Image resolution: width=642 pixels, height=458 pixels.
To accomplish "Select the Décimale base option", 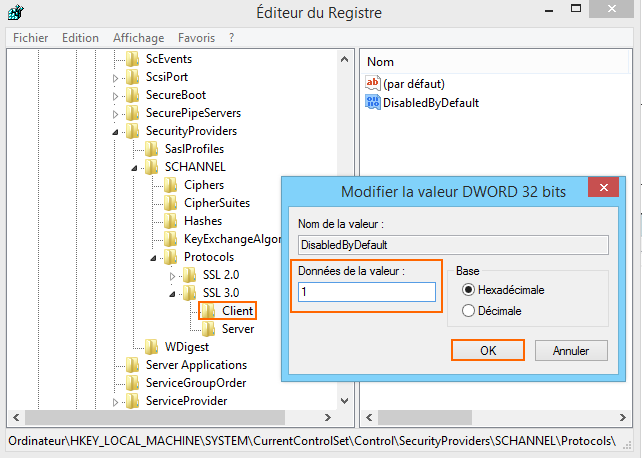I will 468,311.
